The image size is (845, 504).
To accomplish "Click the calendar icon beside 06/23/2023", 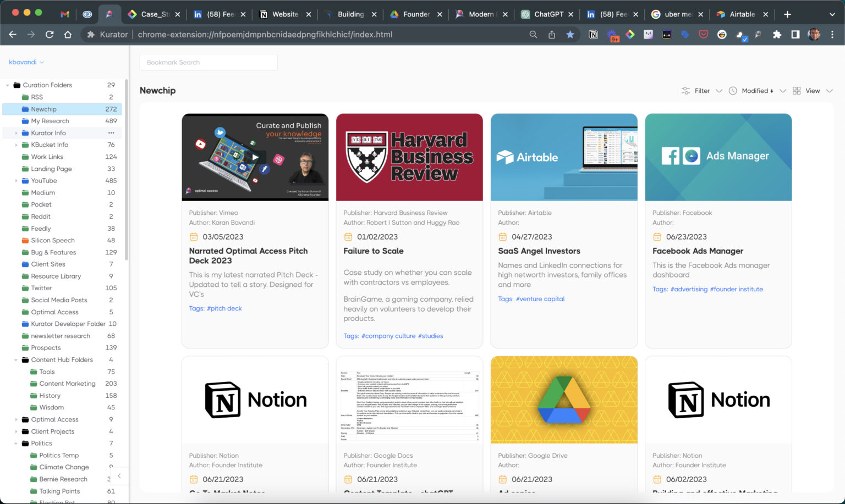I will pyautogui.click(x=657, y=237).
